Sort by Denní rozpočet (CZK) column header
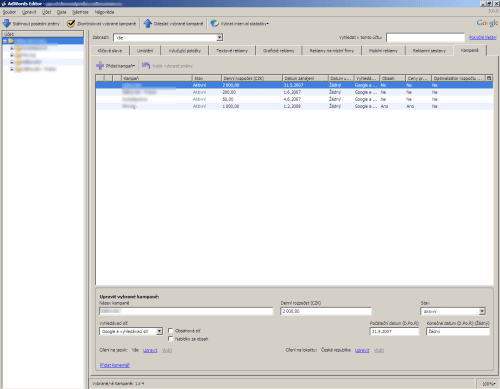Image resolution: width=500 pixels, height=389 pixels. (252, 78)
